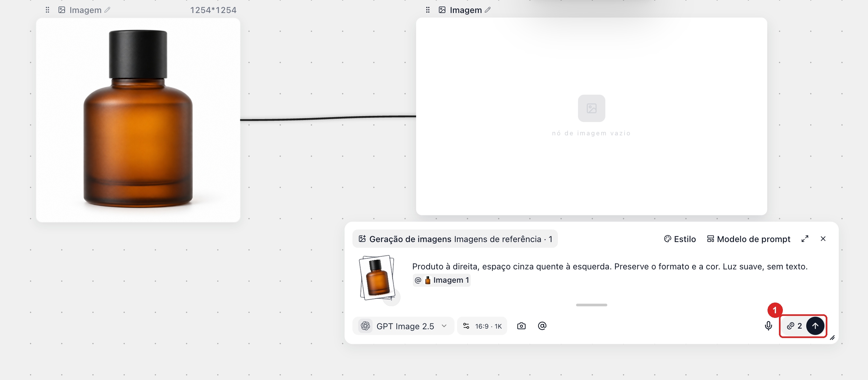The height and width of the screenshot is (380, 868).
Task: Open the 16:9 · 1K settings
Action: pyautogui.click(x=482, y=326)
